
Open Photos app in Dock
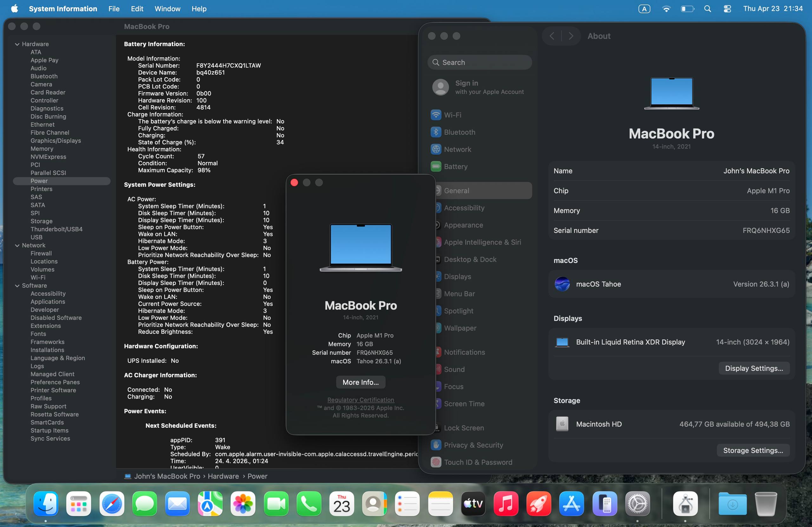click(x=243, y=504)
